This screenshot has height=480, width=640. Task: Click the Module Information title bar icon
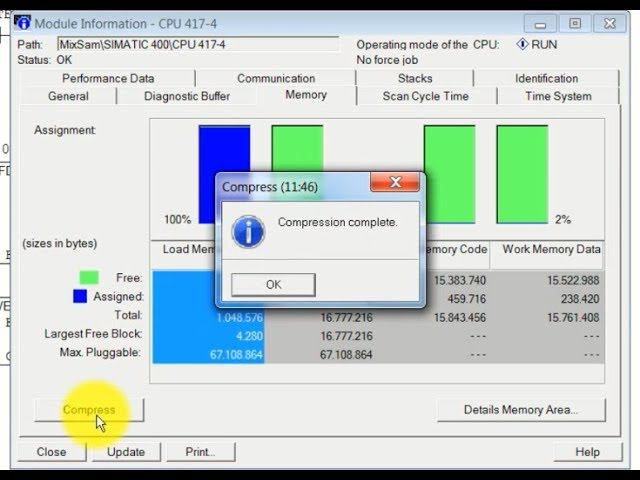tap(23, 23)
